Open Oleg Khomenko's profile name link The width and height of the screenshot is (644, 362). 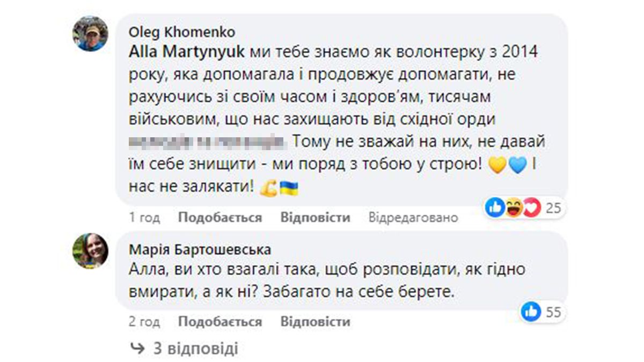181,33
